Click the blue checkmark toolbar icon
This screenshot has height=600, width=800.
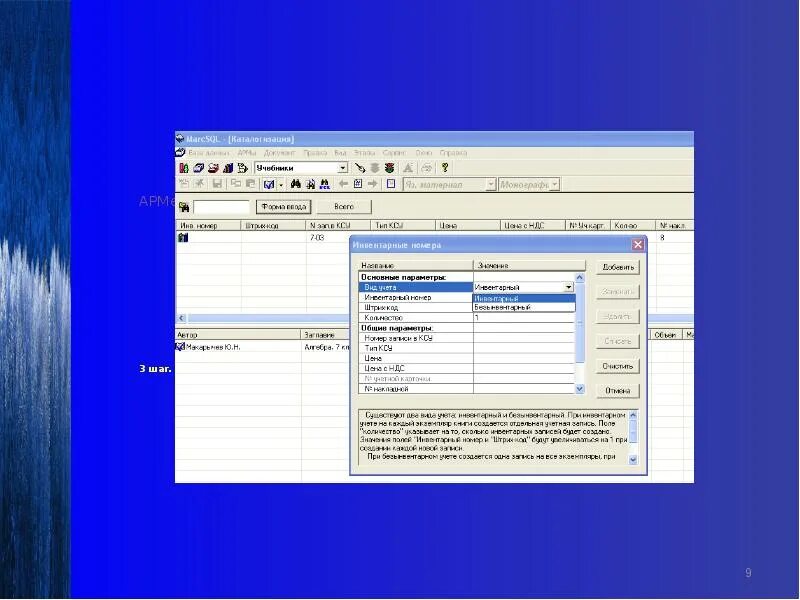pyautogui.click(x=269, y=184)
